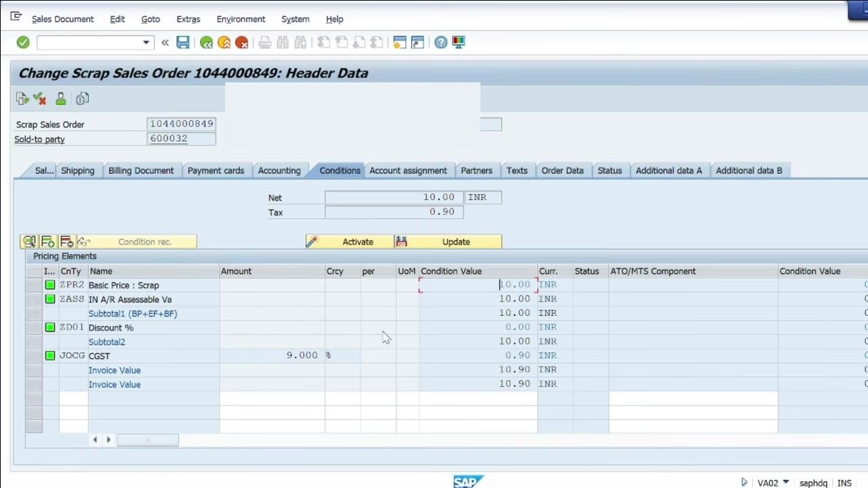This screenshot has height=488, width=868.
Task: Click the Find Next binoculars icon
Action: tap(300, 43)
